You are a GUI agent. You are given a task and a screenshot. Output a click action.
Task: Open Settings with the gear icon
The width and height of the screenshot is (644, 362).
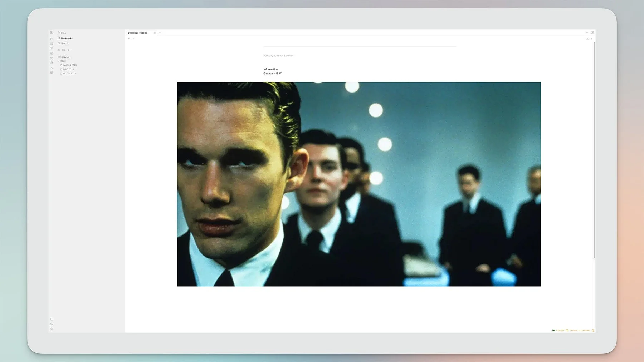tap(52, 329)
